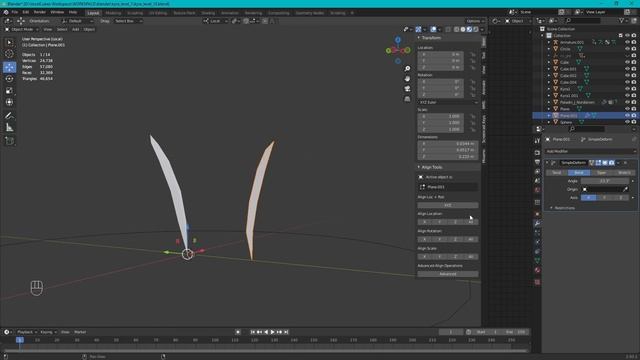The width and height of the screenshot is (640, 360).
Task: Collapse the Transform panel
Action: coord(419,38)
